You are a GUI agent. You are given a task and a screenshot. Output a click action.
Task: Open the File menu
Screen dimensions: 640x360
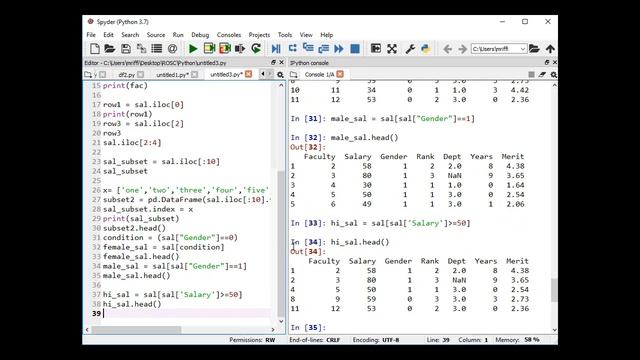point(91,35)
